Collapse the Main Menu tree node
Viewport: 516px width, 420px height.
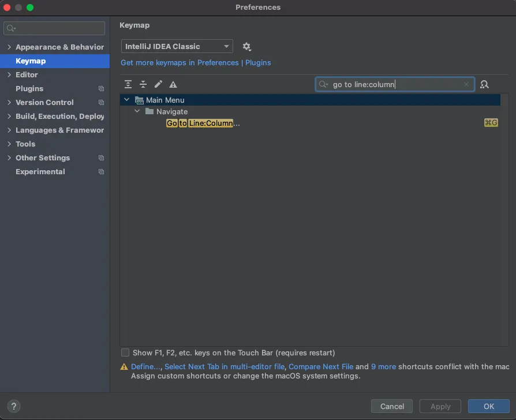[x=127, y=99]
